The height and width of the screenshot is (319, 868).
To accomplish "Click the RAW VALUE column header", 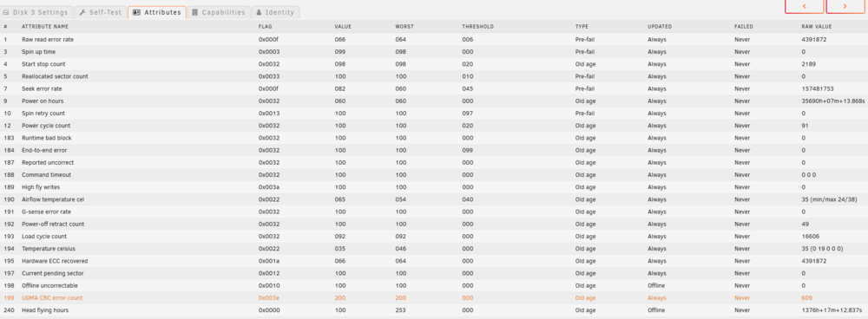I will coord(817,27).
